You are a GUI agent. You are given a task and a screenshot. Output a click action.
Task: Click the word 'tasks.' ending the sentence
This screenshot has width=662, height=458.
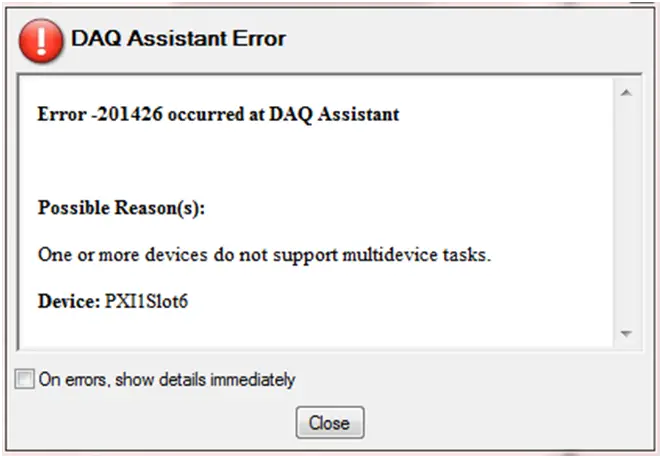[x=467, y=255]
